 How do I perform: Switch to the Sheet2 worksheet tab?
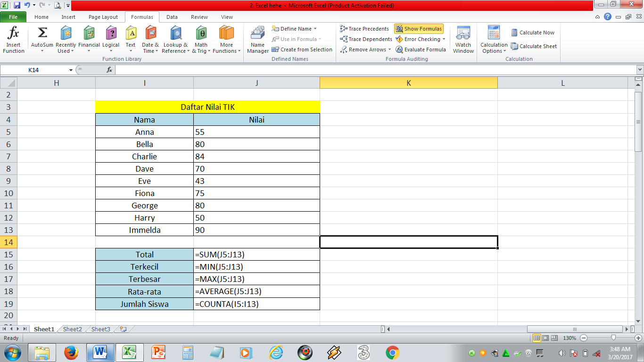[x=72, y=329]
